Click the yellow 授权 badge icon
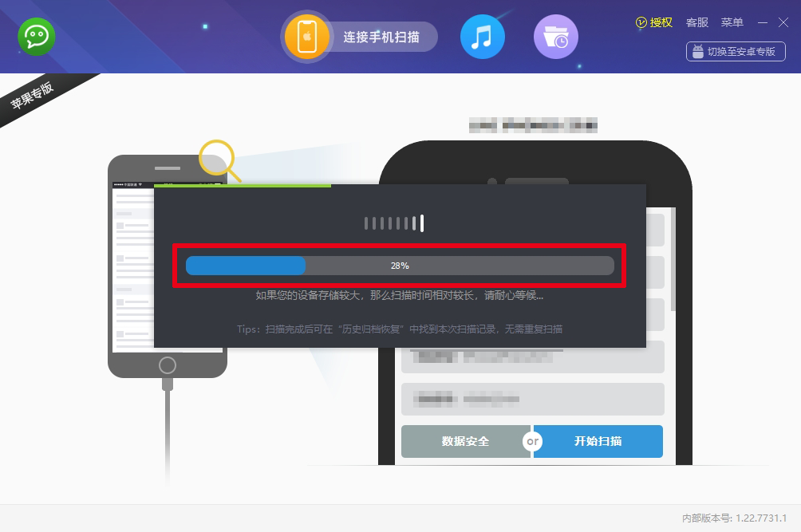 [641, 22]
